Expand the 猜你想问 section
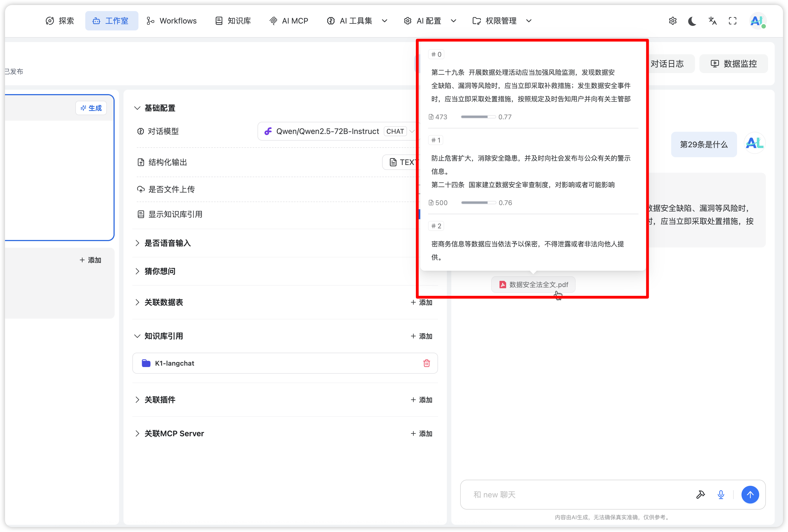Screen dimensions: 788x532 (x=160, y=271)
